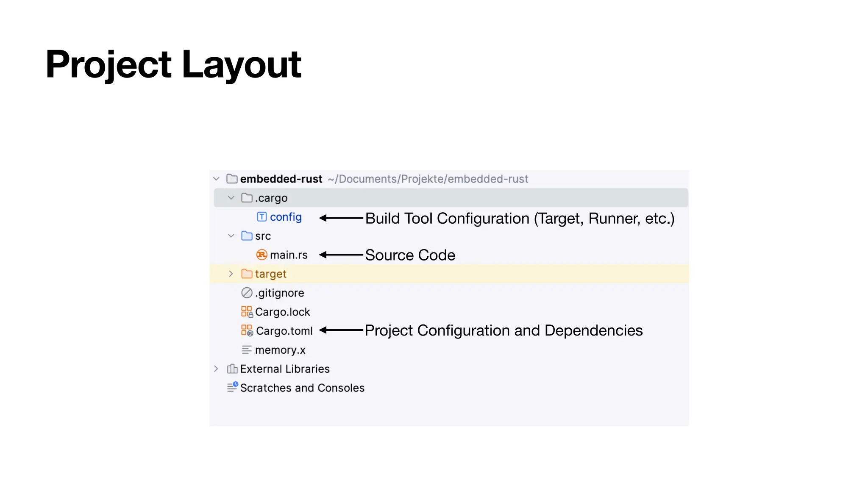The height and width of the screenshot is (488, 868).
Task: Click the Source Code annotation text
Action: click(x=410, y=255)
